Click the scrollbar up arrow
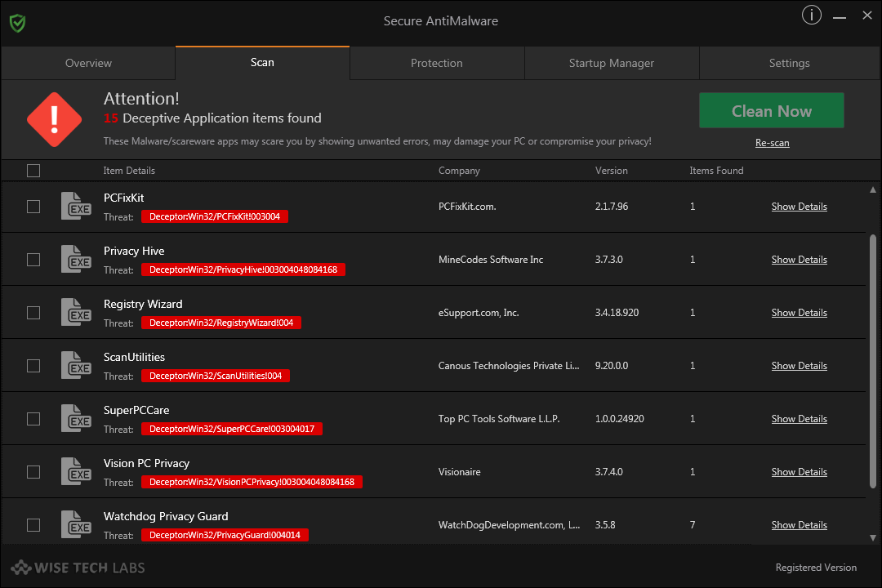The width and height of the screenshot is (882, 588). [872, 190]
